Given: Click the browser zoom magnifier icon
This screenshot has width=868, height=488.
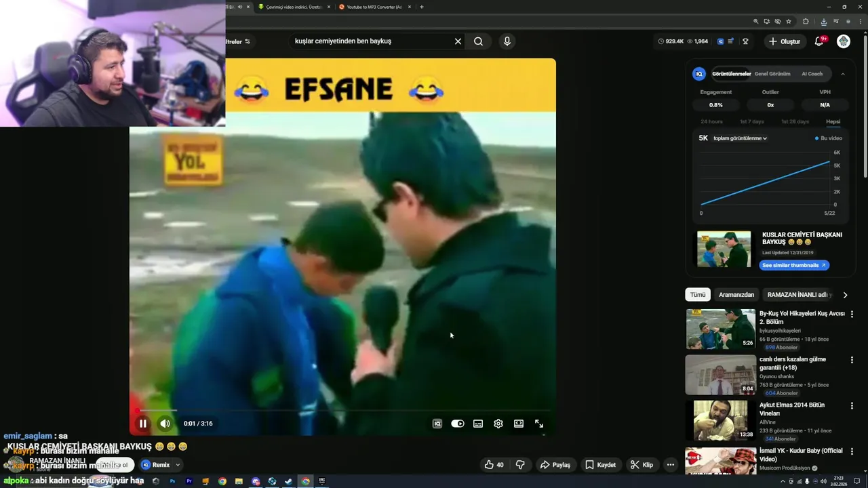Looking at the screenshot, I should 755,21.
